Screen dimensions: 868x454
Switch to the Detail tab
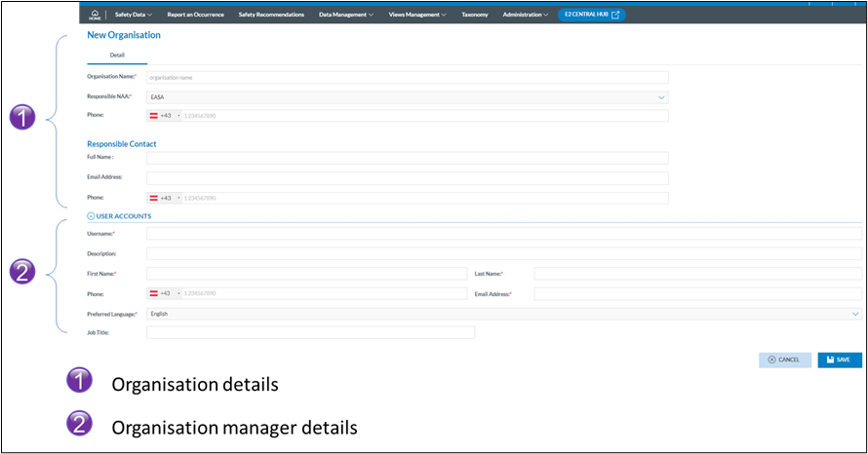(117, 56)
